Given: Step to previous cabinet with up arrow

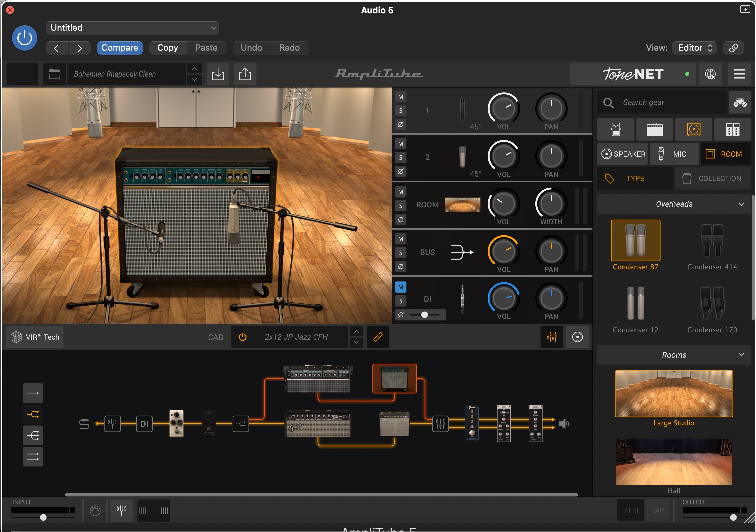Looking at the screenshot, I should click(x=356, y=332).
